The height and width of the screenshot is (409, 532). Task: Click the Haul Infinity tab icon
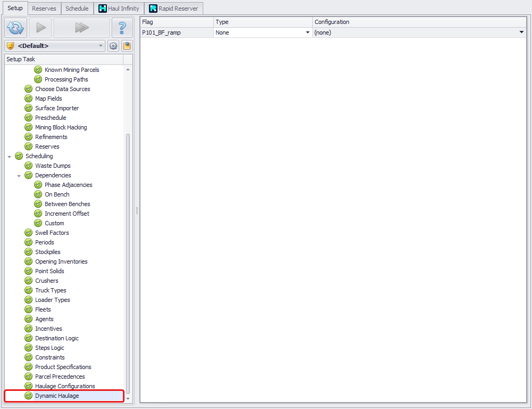coord(103,9)
